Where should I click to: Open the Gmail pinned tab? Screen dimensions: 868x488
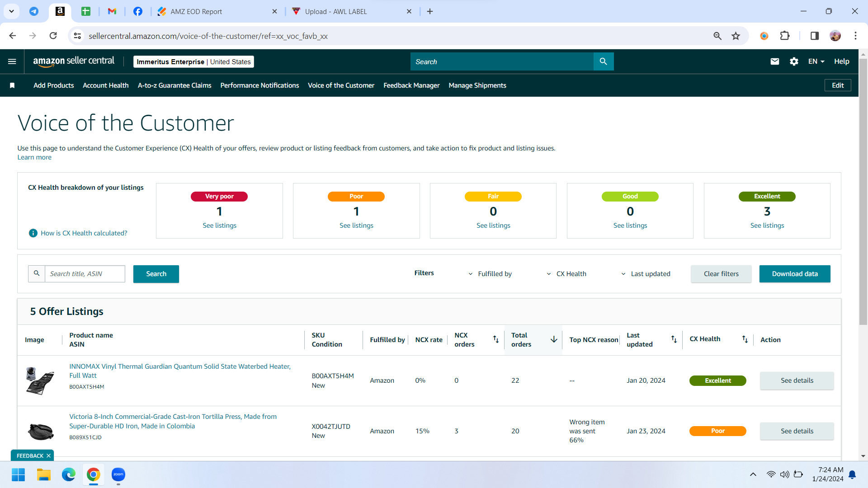click(112, 11)
